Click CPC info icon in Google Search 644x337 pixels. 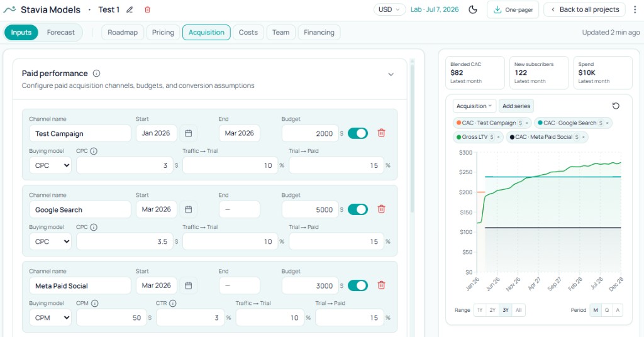click(94, 227)
